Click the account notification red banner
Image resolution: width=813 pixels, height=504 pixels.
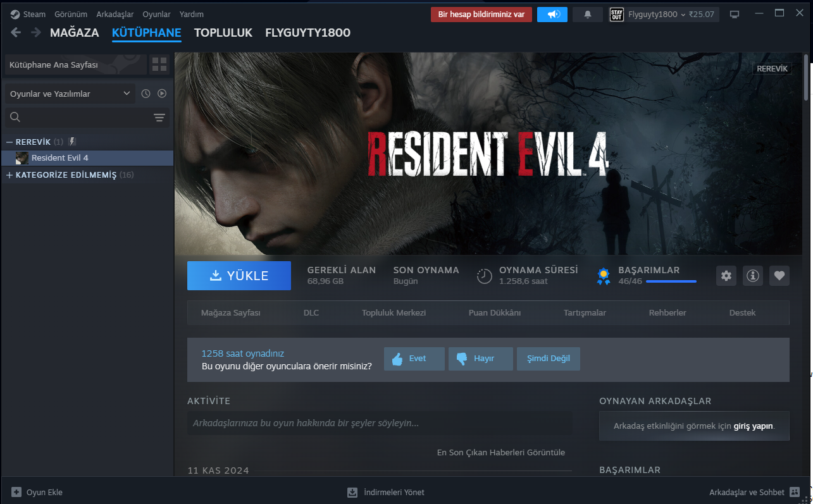(x=481, y=15)
